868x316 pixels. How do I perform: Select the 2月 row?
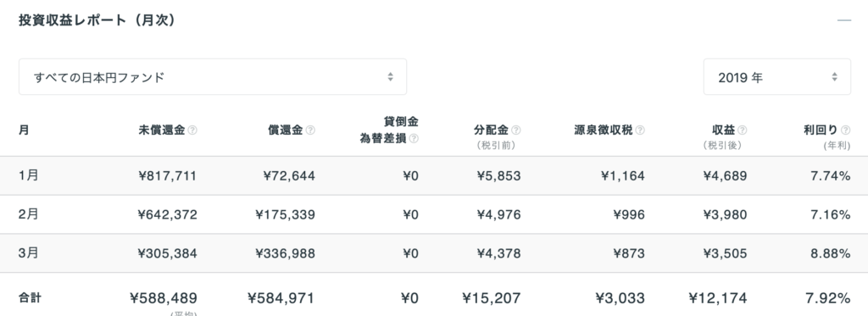(x=434, y=214)
